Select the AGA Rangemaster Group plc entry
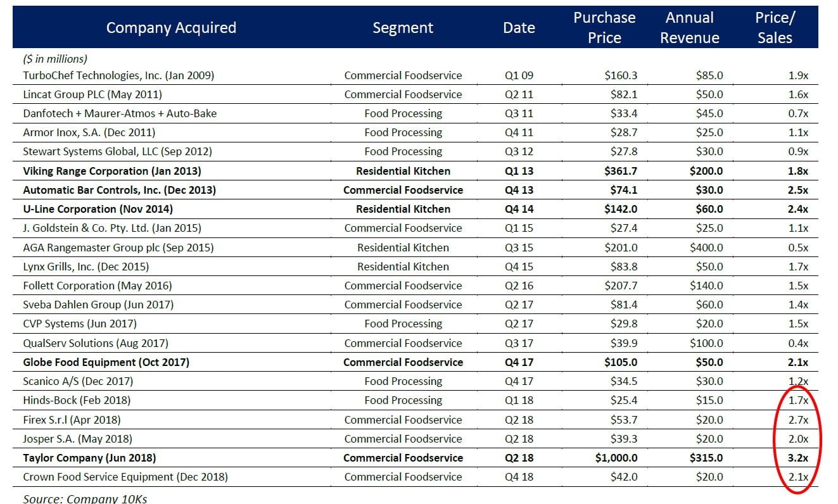 point(118,248)
